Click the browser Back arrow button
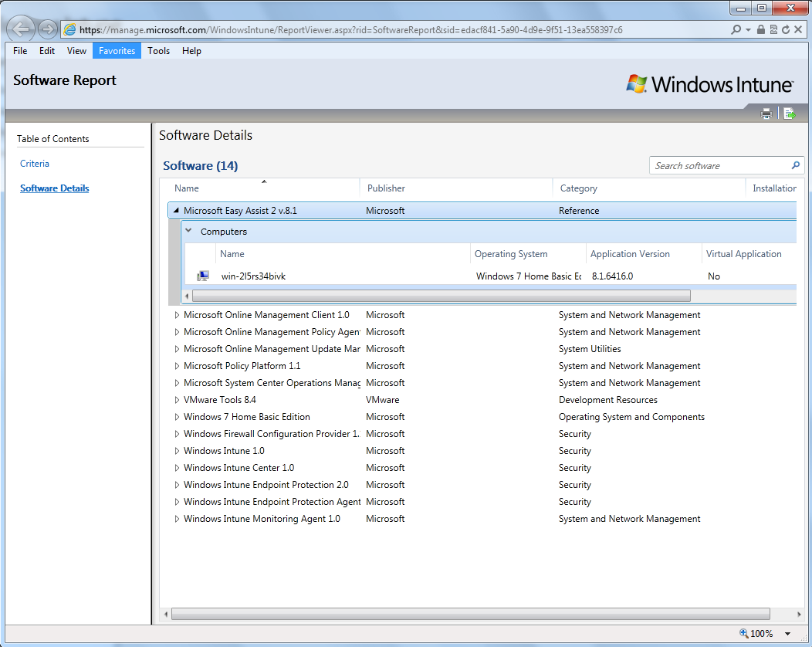 21,29
